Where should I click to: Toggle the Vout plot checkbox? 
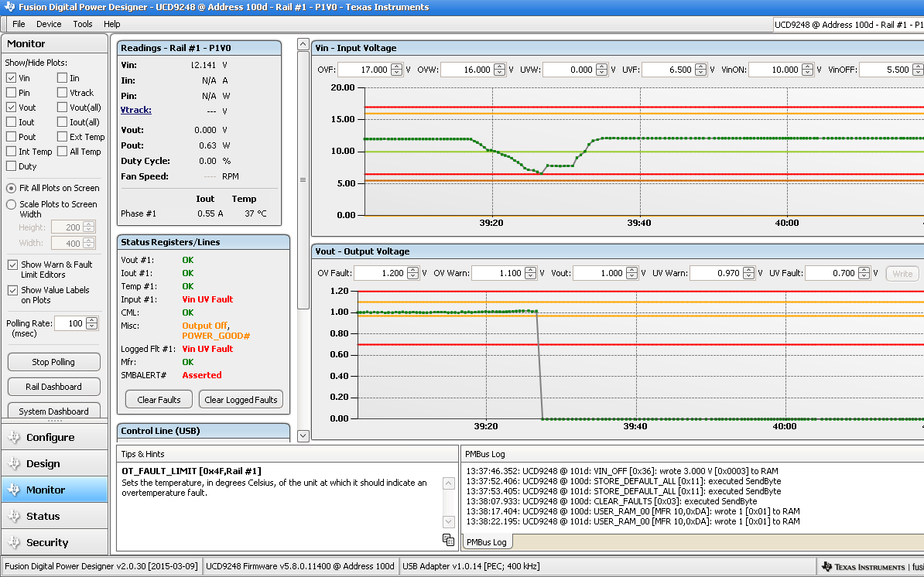pos(11,108)
